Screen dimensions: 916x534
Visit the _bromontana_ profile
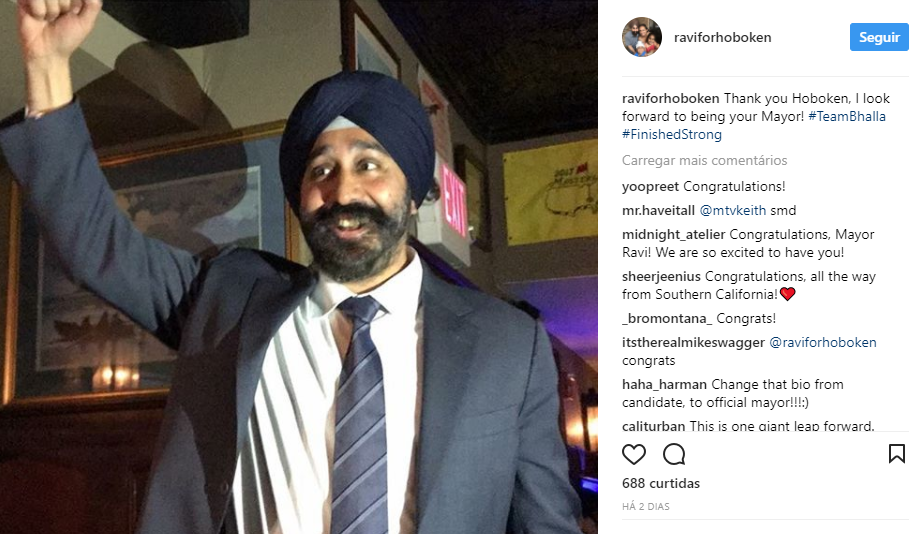click(x=667, y=318)
